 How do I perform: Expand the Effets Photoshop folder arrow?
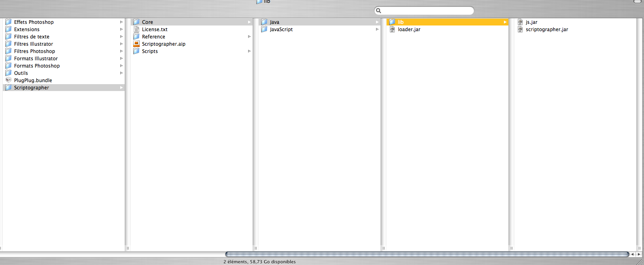(121, 22)
